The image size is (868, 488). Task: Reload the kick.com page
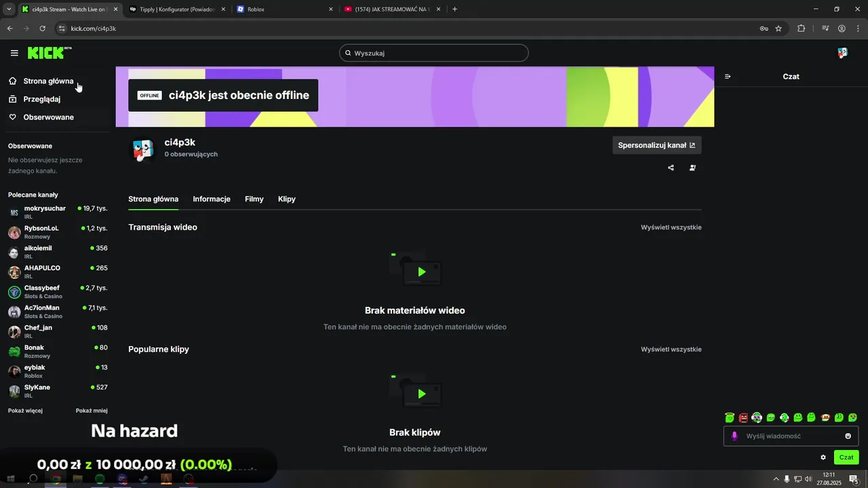[42, 28]
